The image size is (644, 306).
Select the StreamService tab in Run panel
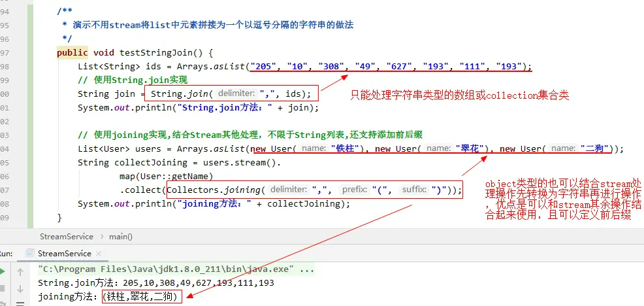pyautogui.click(x=64, y=254)
